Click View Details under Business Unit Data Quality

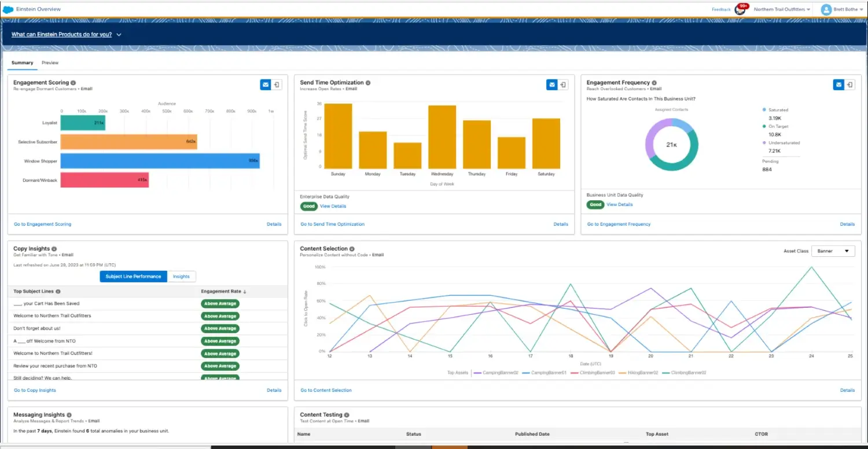620,204
